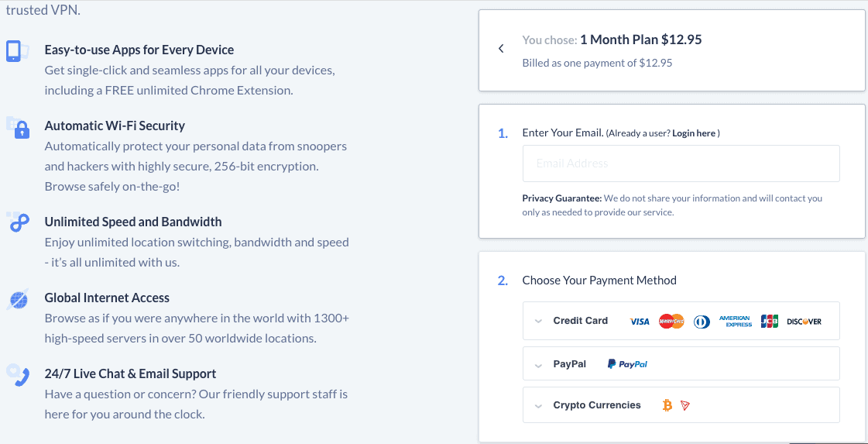868x444 pixels.
Task: Expand the PayPal payment option
Action: click(681, 363)
